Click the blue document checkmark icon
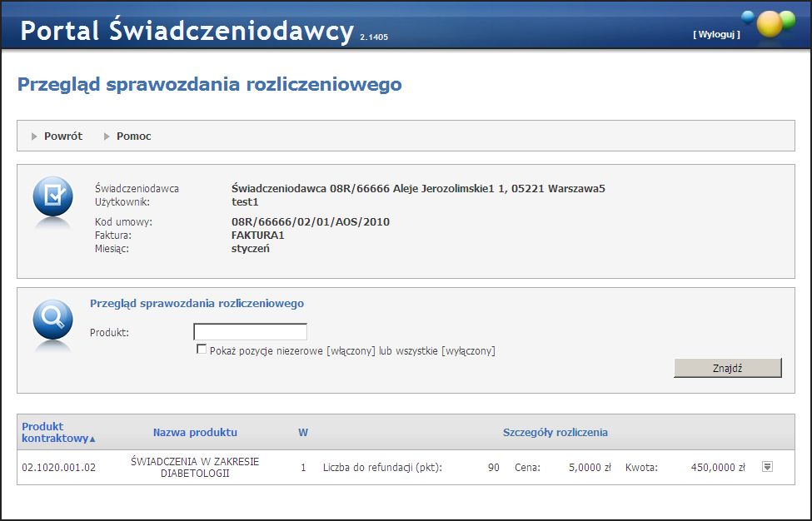Viewport: 812px width, 521px height. coord(52,197)
